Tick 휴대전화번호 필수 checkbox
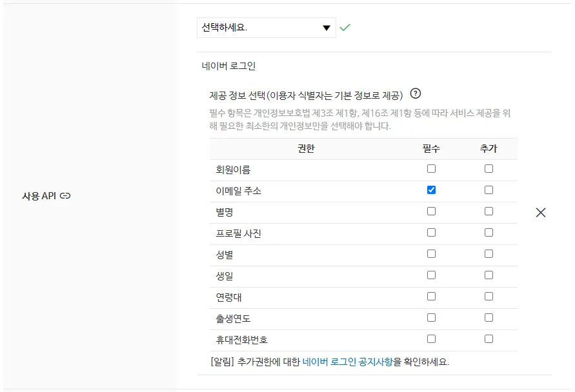Image resolution: width=575 pixels, height=392 pixels. tap(431, 339)
